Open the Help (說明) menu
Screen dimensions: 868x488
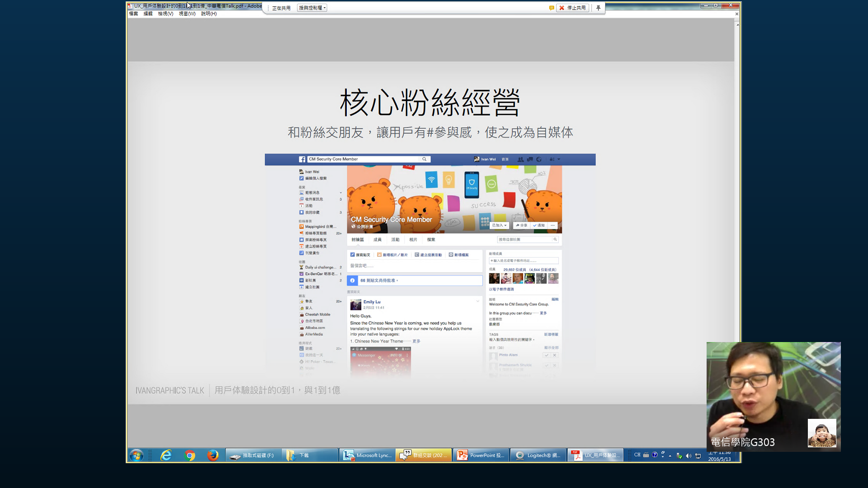[x=208, y=14]
